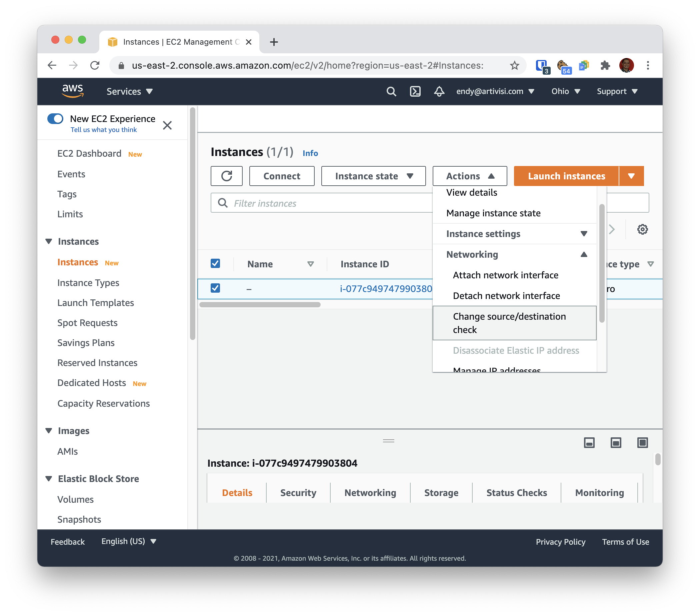700x616 pixels.
Task: Click the AWS logo home icon
Action: [x=73, y=91]
